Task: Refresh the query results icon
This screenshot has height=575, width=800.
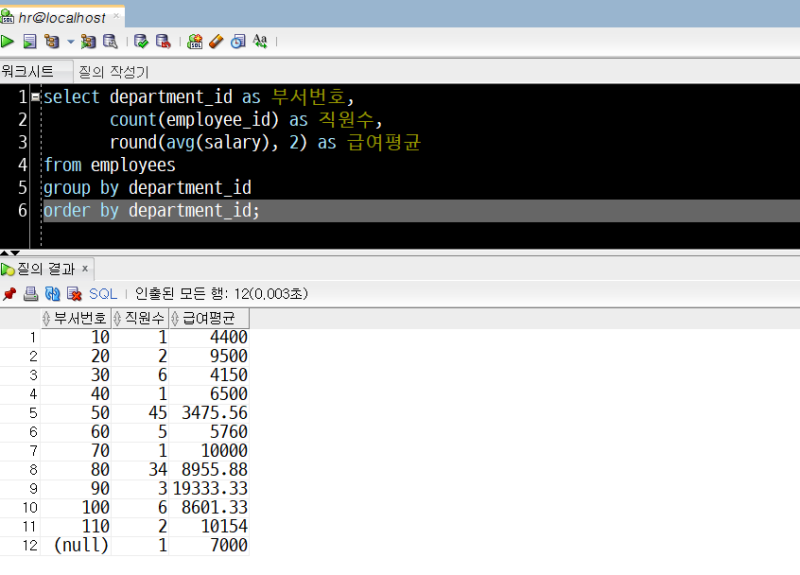Action: pyautogui.click(x=53, y=294)
